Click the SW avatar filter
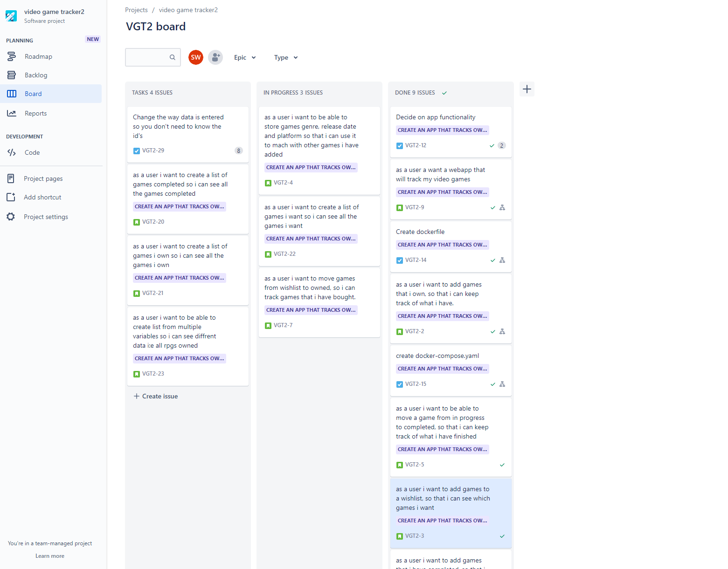This screenshot has width=728, height=569. pyautogui.click(x=195, y=57)
